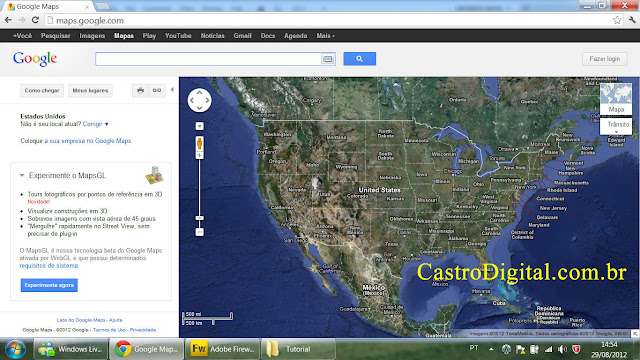The image size is (640, 360).
Task: Click the link chain icon
Action: pyautogui.click(x=157, y=90)
